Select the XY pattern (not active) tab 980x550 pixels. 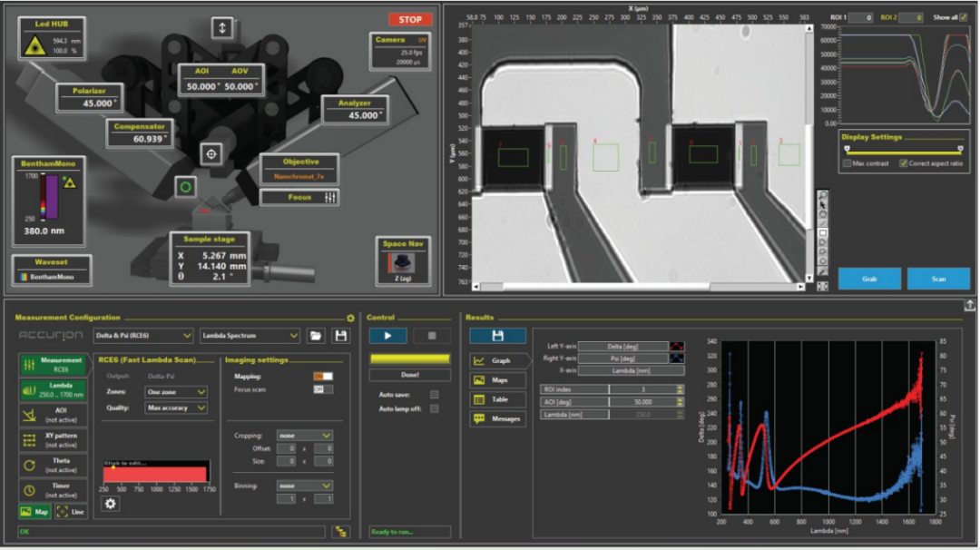tap(54, 440)
